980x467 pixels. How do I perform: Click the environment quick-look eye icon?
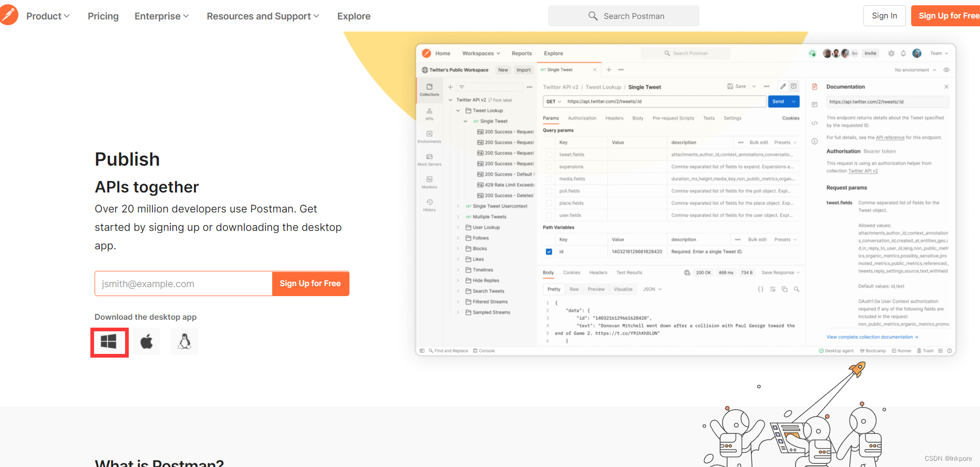(x=946, y=70)
